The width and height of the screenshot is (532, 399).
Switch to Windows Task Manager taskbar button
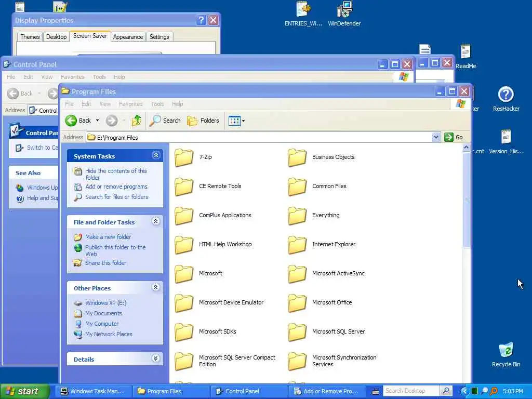[92, 391]
